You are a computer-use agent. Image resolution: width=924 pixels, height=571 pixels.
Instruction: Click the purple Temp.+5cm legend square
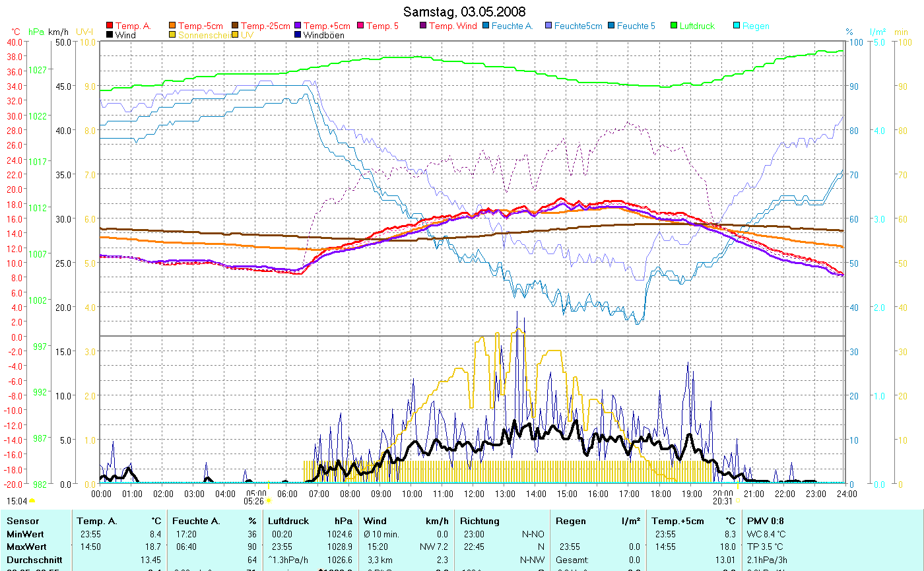[x=298, y=26]
